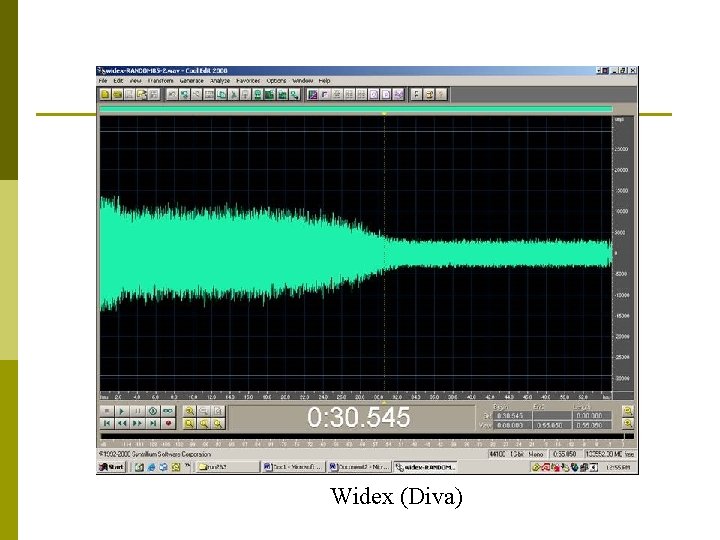Click the amplitude scale at right of waveform
This screenshot has height=540, width=720.
(623, 253)
